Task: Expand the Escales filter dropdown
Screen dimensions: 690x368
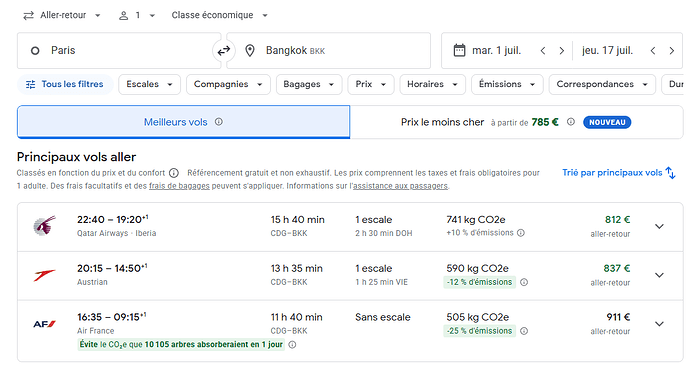Action: [150, 85]
